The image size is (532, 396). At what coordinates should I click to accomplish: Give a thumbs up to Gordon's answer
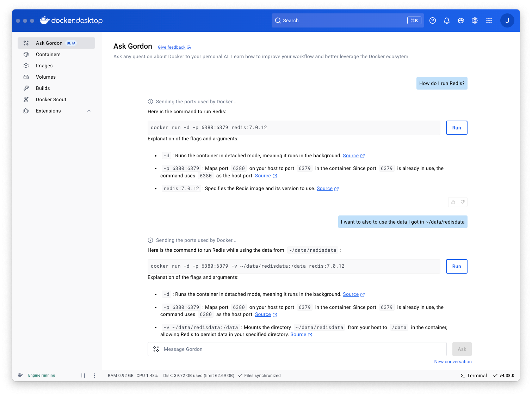(453, 202)
